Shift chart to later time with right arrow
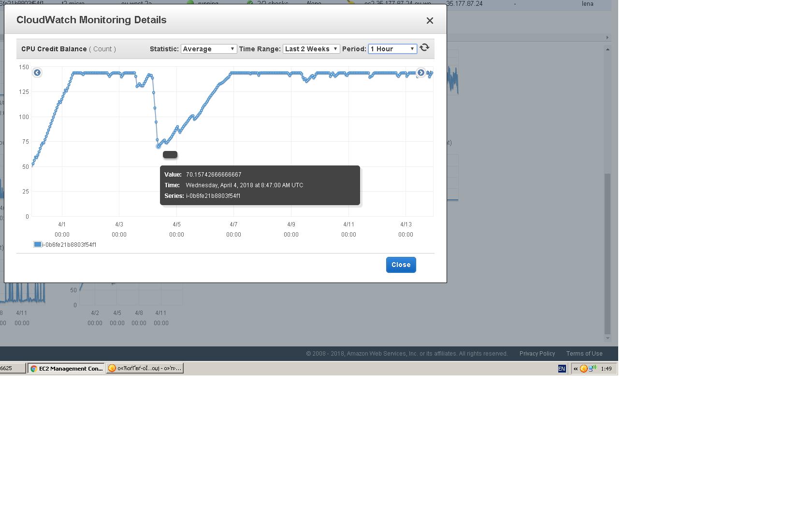This screenshot has height=508, width=812. (421, 73)
